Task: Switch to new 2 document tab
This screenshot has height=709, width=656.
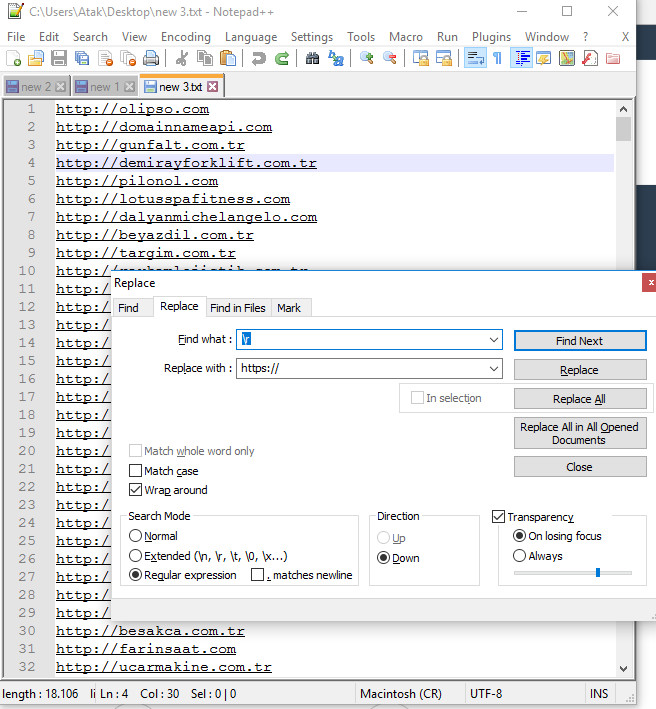Action: (36, 87)
